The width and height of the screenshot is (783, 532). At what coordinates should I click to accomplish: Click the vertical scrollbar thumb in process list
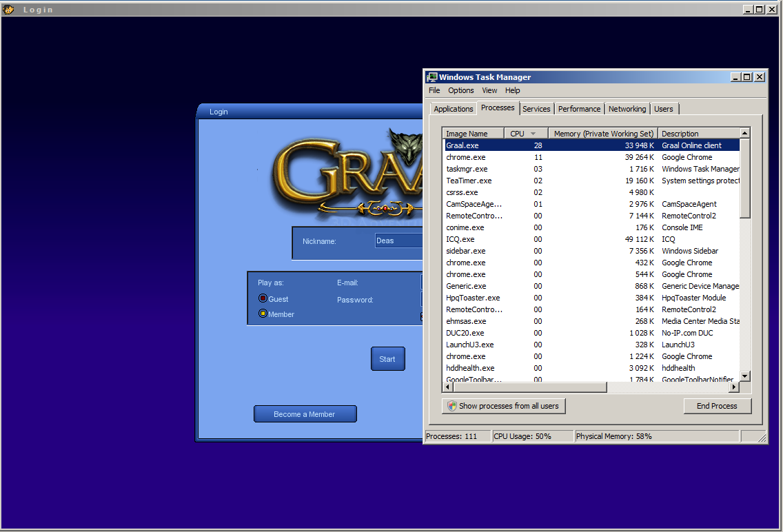[744, 178]
